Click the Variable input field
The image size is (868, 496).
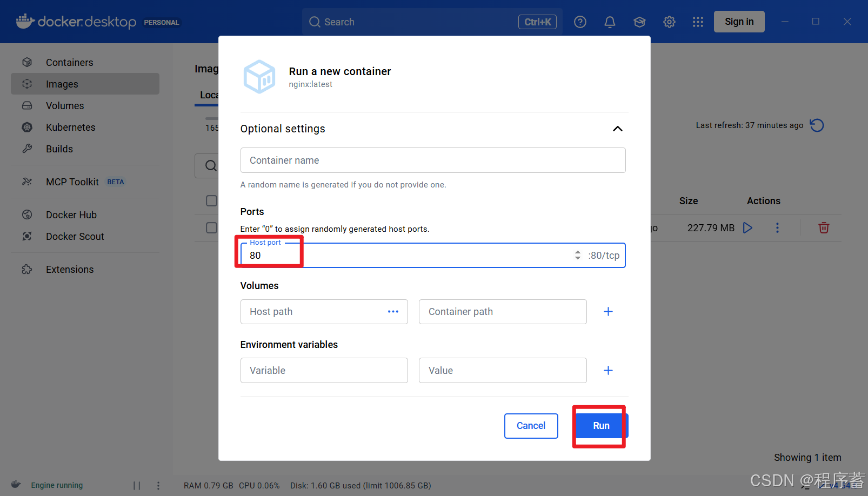324,370
